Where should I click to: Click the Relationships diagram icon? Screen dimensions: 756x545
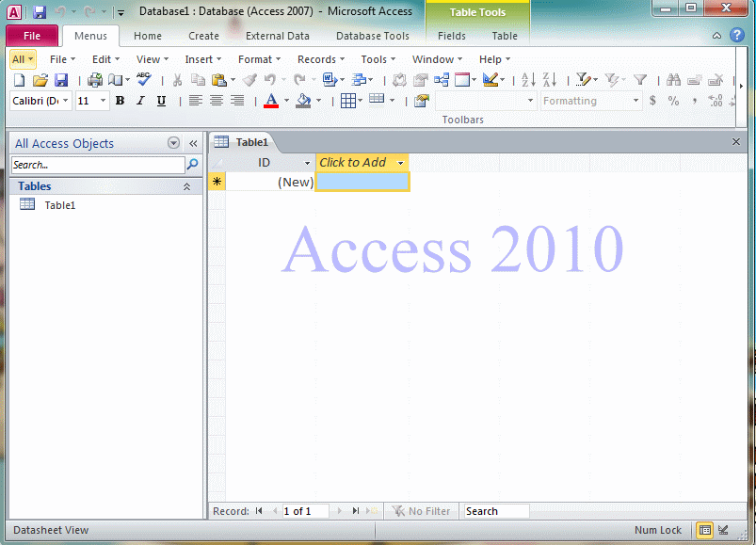[x=442, y=79]
